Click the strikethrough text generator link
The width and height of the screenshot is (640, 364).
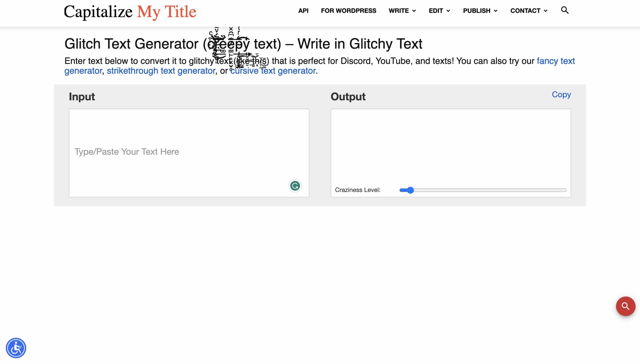coord(161,70)
